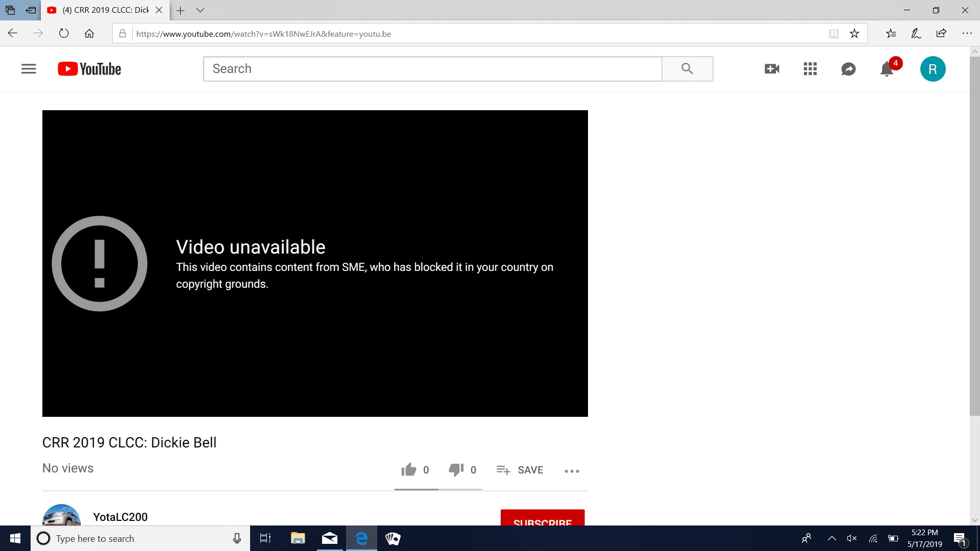Expand the tab list chevron
This screenshot has width=980, height=551.
200,10
